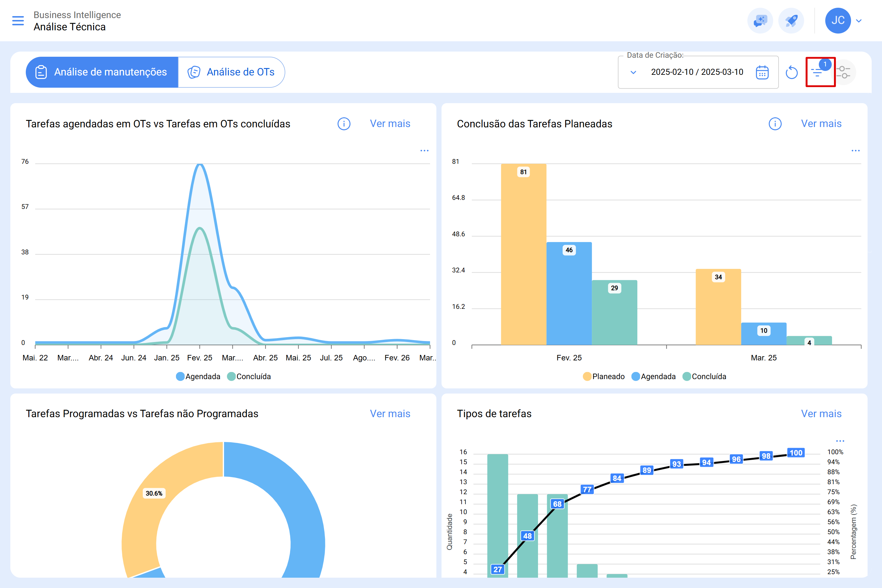Screen dimensions: 882x588
Task: Switch to Análise de OTs tab
Action: pyautogui.click(x=231, y=72)
